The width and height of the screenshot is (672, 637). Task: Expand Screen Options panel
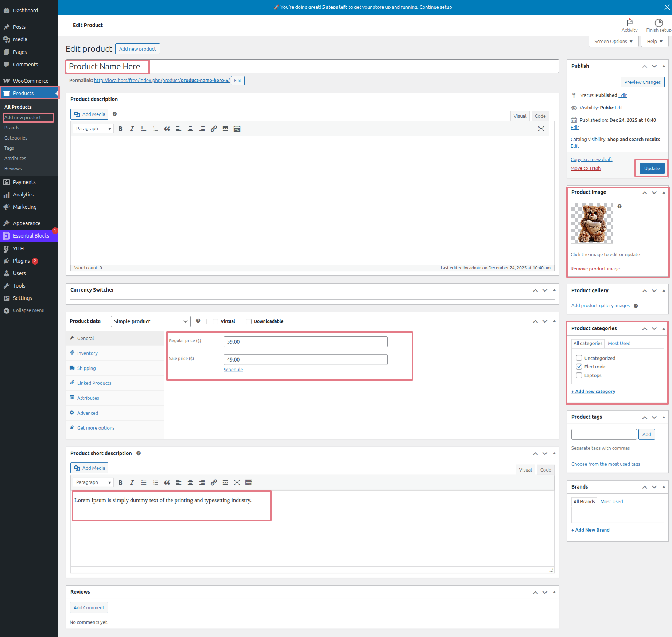click(x=613, y=42)
